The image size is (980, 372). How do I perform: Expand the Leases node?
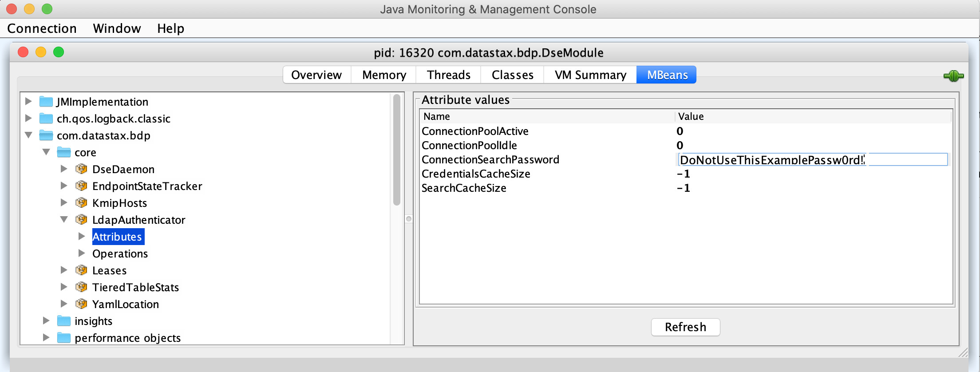click(x=64, y=270)
